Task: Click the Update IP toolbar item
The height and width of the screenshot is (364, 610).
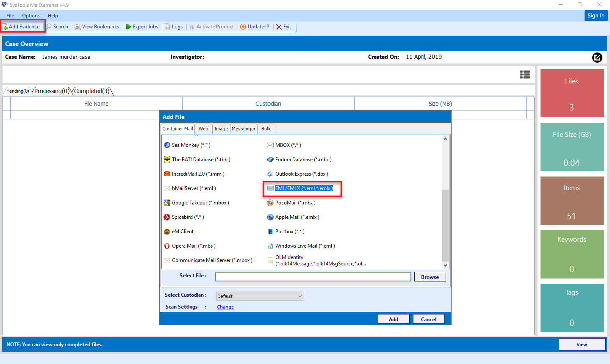Action: (255, 27)
